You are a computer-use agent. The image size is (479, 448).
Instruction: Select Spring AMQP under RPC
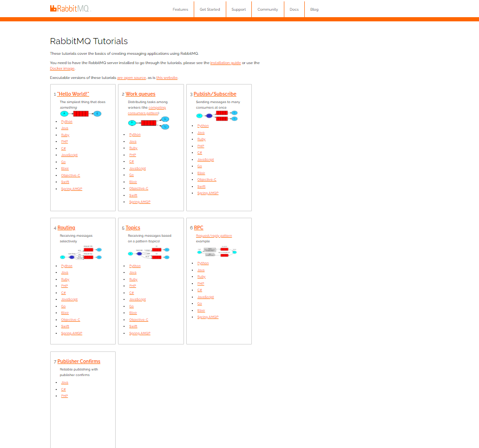(208, 317)
